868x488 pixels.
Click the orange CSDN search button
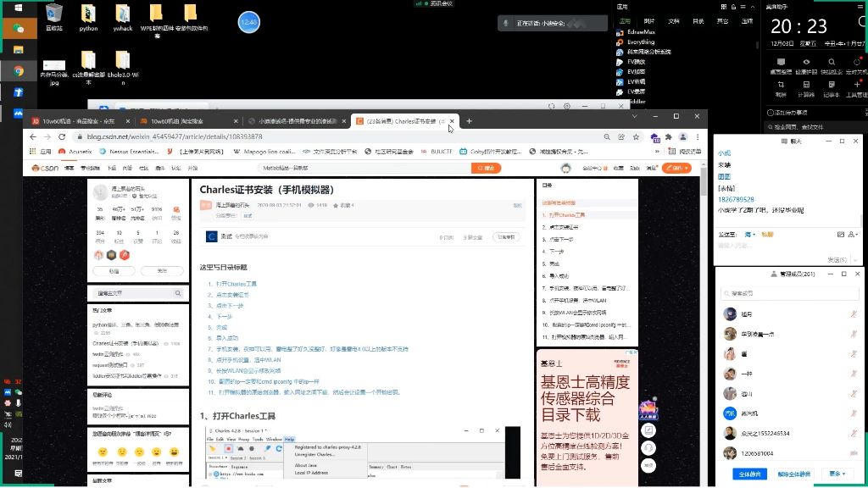486,168
